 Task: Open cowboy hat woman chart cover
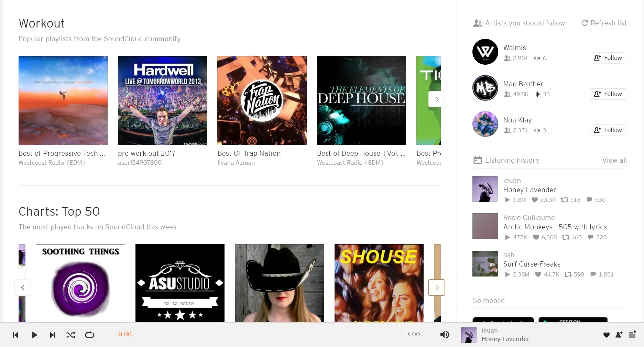[x=280, y=283]
